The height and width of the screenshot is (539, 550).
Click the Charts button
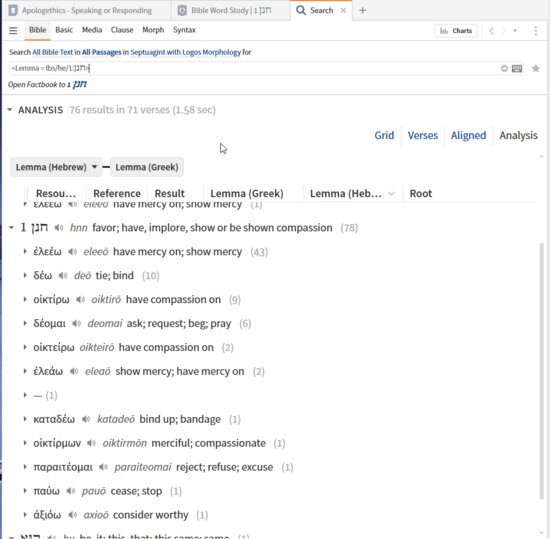coord(456,31)
